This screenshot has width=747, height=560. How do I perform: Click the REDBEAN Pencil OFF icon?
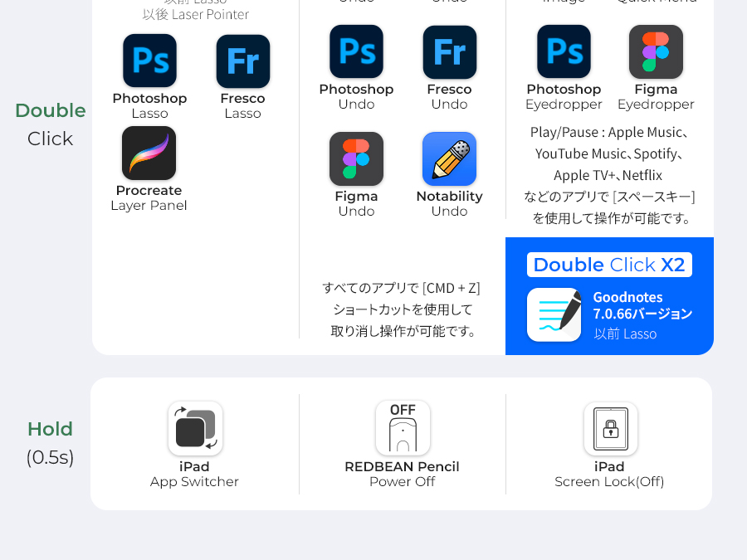403,428
